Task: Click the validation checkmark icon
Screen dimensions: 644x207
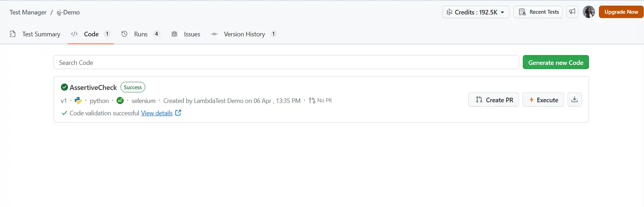Action: (x=64, y=113)
